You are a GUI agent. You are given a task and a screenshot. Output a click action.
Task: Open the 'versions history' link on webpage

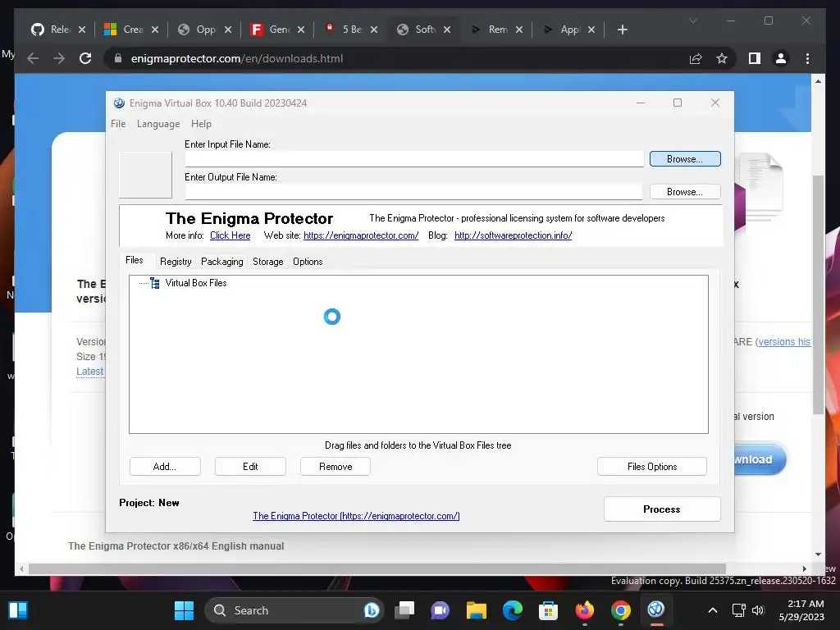pyautogui.click(x=784, y=342)
